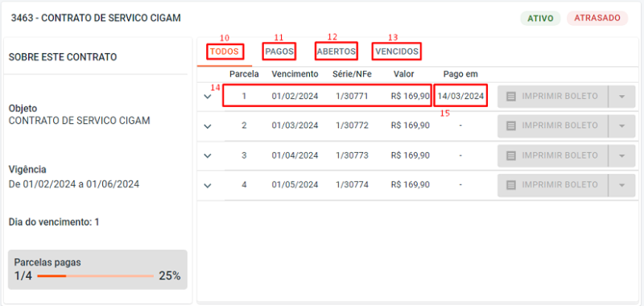The width and height of the screenshot is (644, 306).
Task: Click the ATRASADO status badge
Action: (x=597, y=19)
